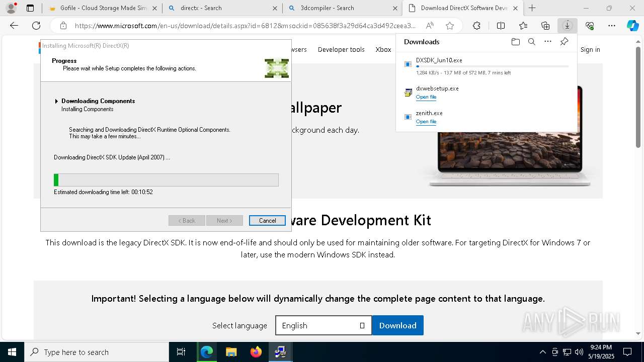The height and width of the screenshot is (362, 644).
Task: Switch to the Gofile Cloud Storage tab
Action: [103, 8]
